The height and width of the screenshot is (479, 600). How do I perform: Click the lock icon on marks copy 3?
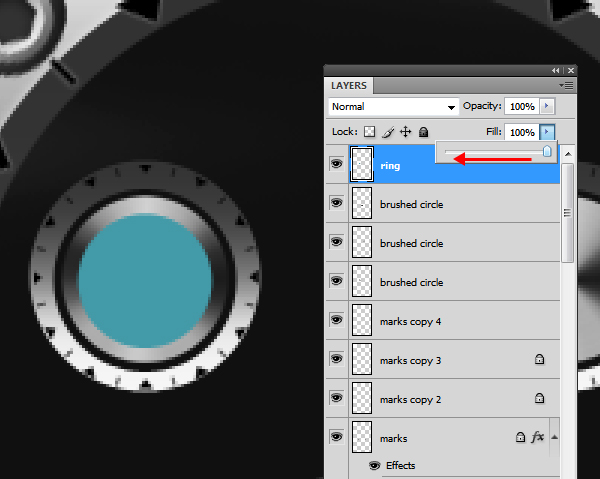[x=539, y=359]
